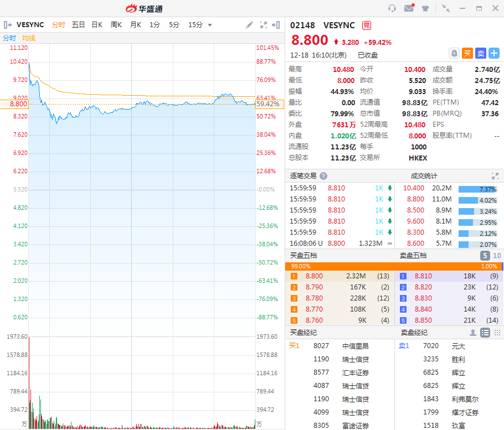
Task: Switch broker view to grid icon
Action: [x=497, y=333]
